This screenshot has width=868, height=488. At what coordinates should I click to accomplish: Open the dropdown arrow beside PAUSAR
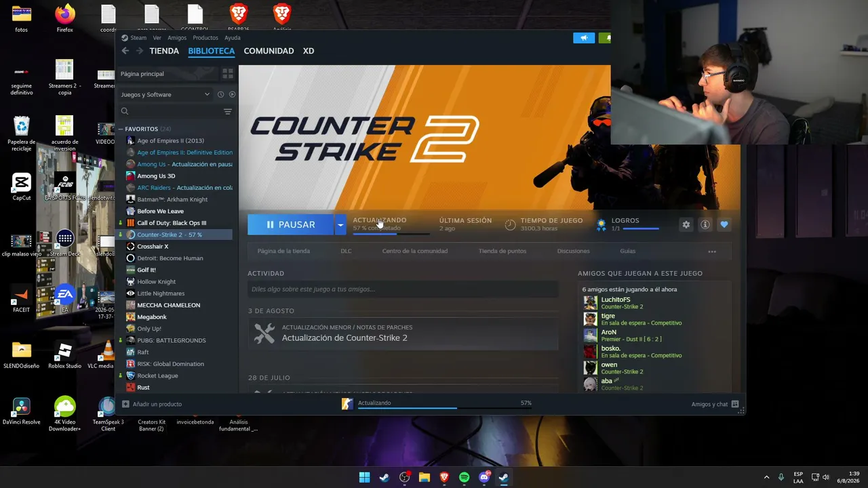(x=340, y=224)
